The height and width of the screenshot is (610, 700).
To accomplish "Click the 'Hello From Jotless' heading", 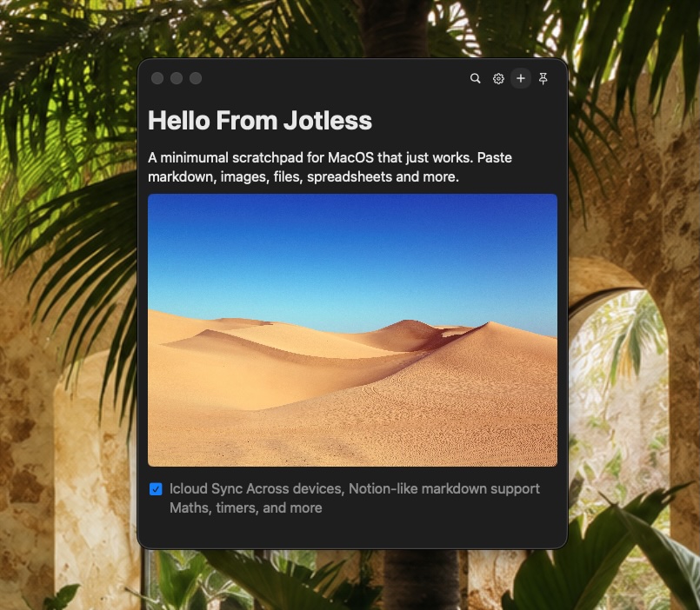I will point(260,121).
